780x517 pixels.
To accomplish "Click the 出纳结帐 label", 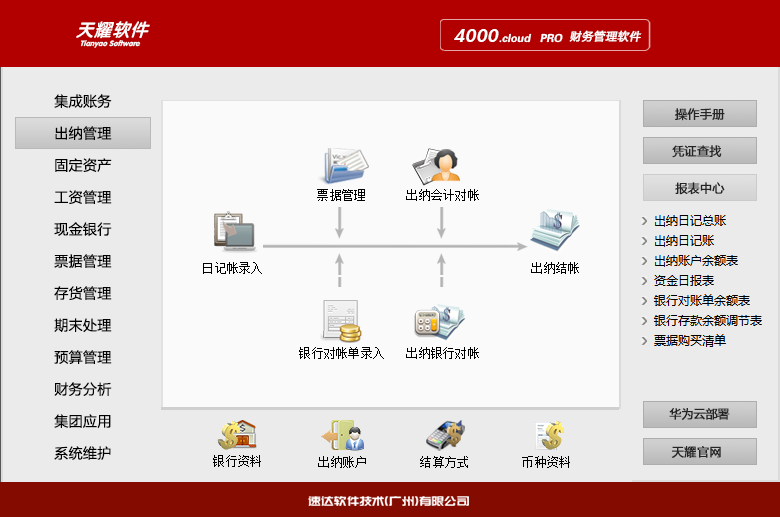I will [x=555, y=268].
